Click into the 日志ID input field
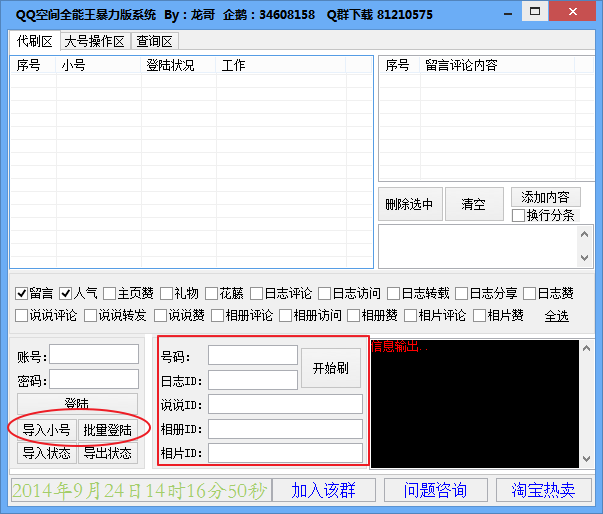This screenshot has width=603, height=514. 253,380
